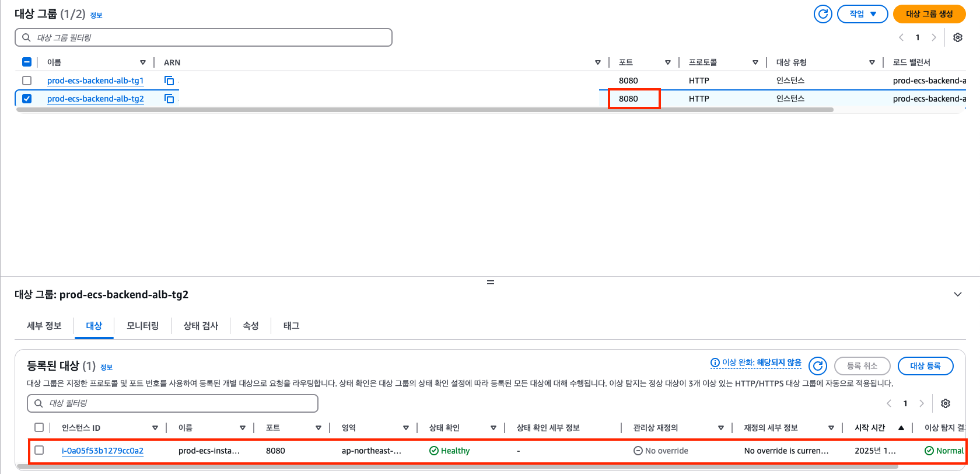Image resolution: width=980 pixels, height=474 pixels.
Task: Click the 대상 필터링 search field
Action: 173,403
